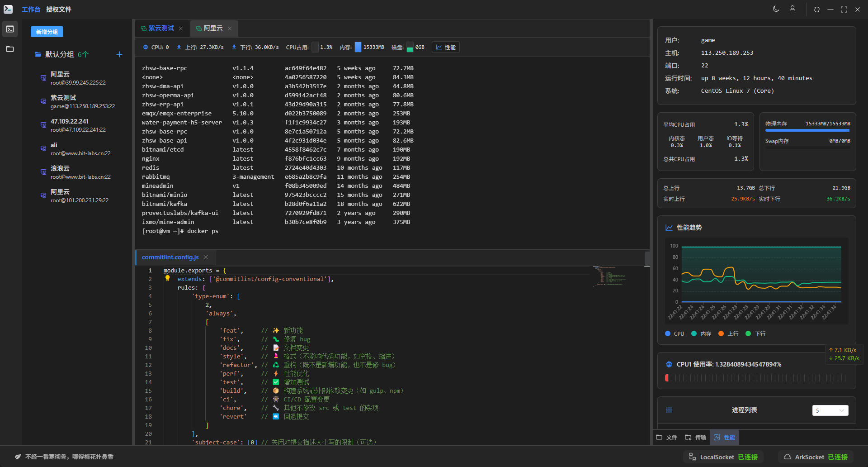This screenshot has height=467, width=868.
Task: Click the CPU1 usage progress bar
Action: click(756, 378)
